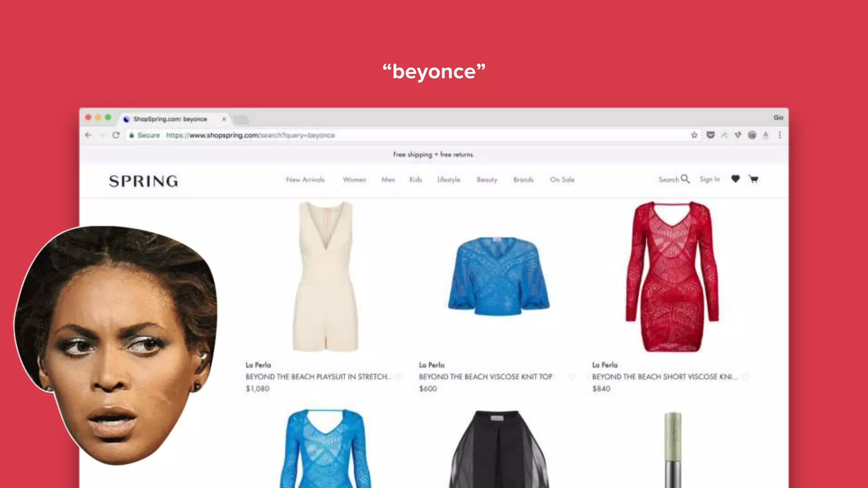Click La Perla brand above $840 item
This screenshot has width=868, height=488.
coord(605,365)
